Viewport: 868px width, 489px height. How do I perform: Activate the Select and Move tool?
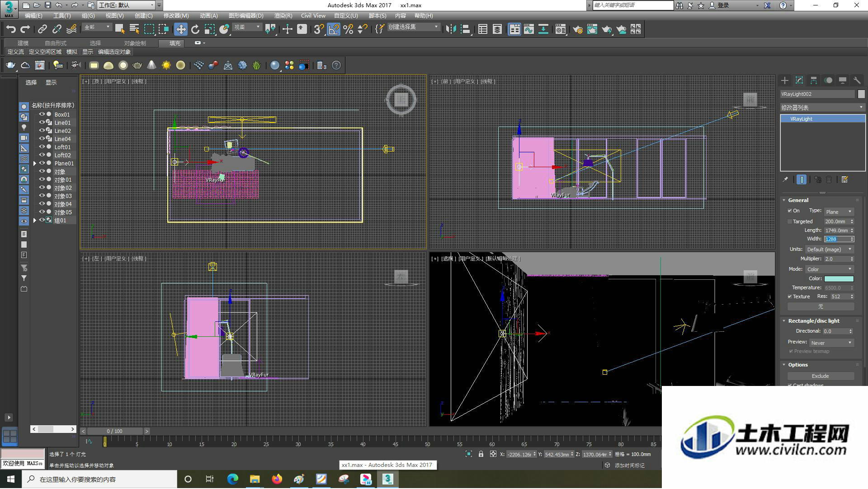pyautogui.click(x=181, y=29)
